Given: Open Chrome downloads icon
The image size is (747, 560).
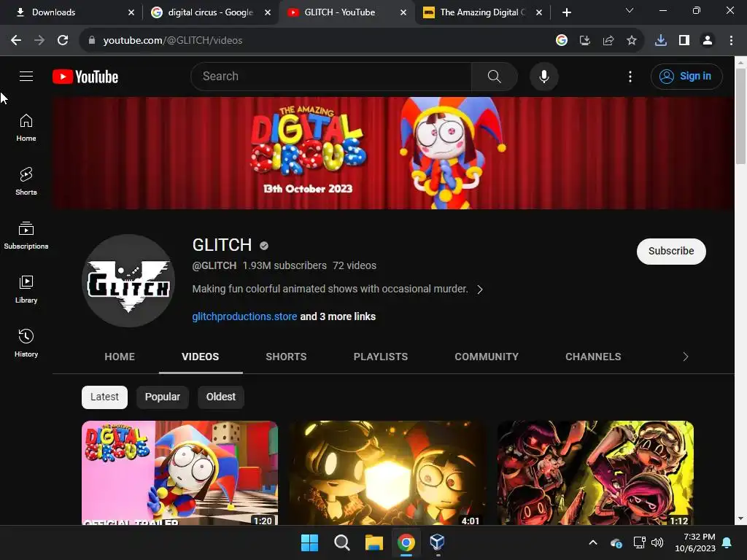Looking at the screenshot, I should pos(660,41).
